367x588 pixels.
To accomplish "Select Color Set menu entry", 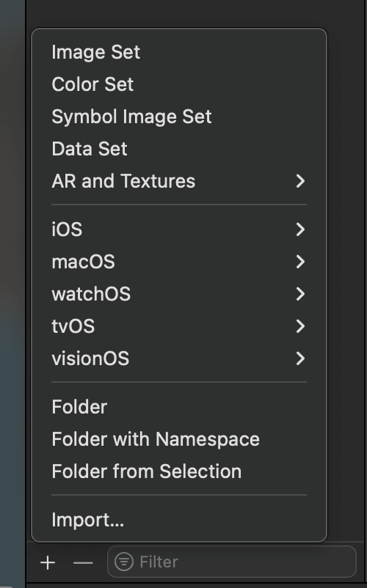I will (x=179, y=84).
